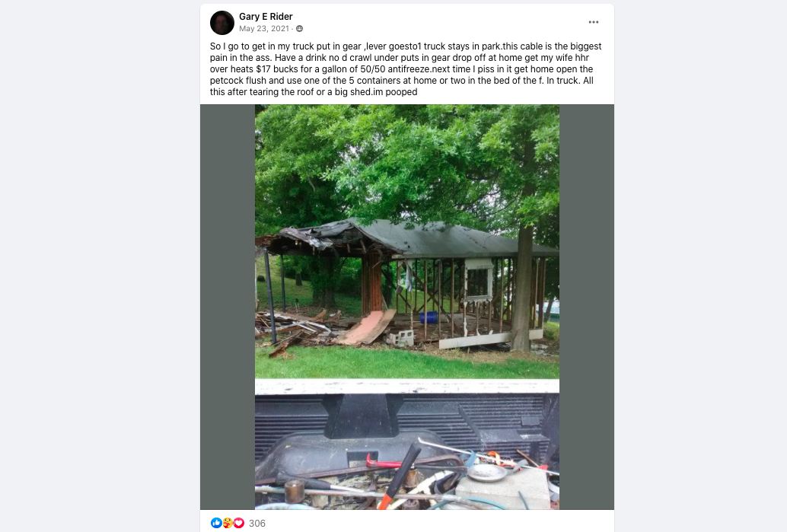Open Gary E Rider's round profile picture
The image size is (787, 532).
221,23
